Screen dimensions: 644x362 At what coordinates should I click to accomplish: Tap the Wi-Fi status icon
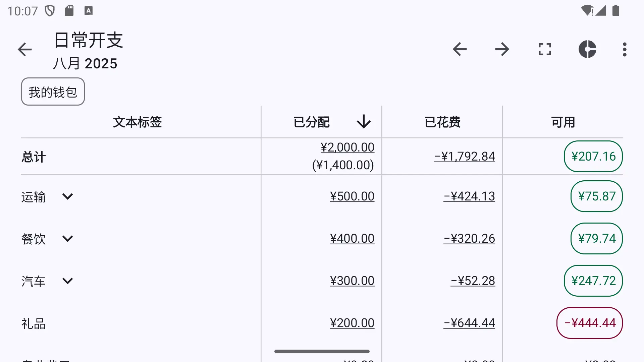pyautogui.click(x=587, y=10)
